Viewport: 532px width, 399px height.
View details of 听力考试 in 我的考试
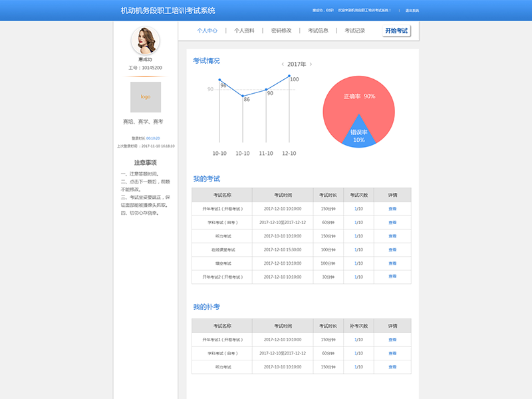coord(392,236)
